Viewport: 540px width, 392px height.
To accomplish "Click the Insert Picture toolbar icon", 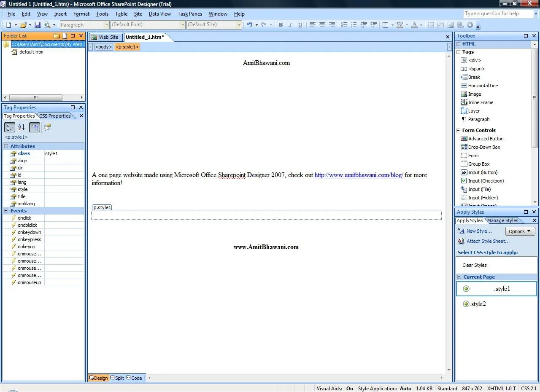I will (x=451, y=25).
